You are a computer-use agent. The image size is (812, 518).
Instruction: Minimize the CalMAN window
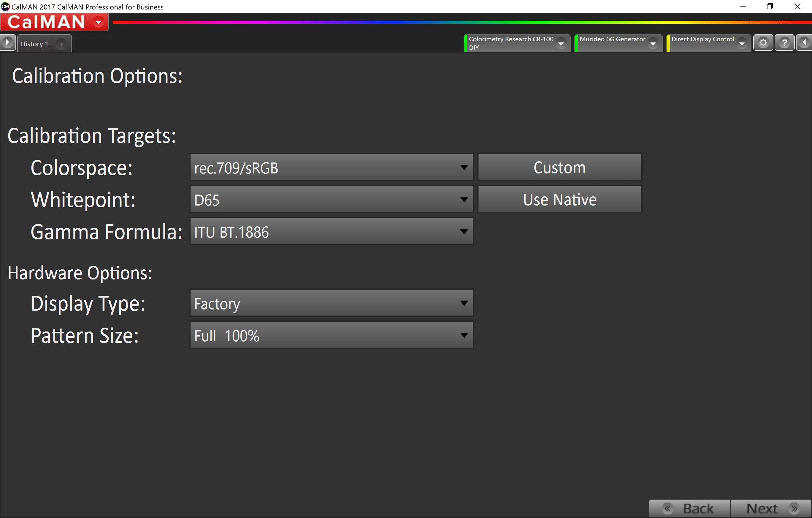click(x=743, y=7)
